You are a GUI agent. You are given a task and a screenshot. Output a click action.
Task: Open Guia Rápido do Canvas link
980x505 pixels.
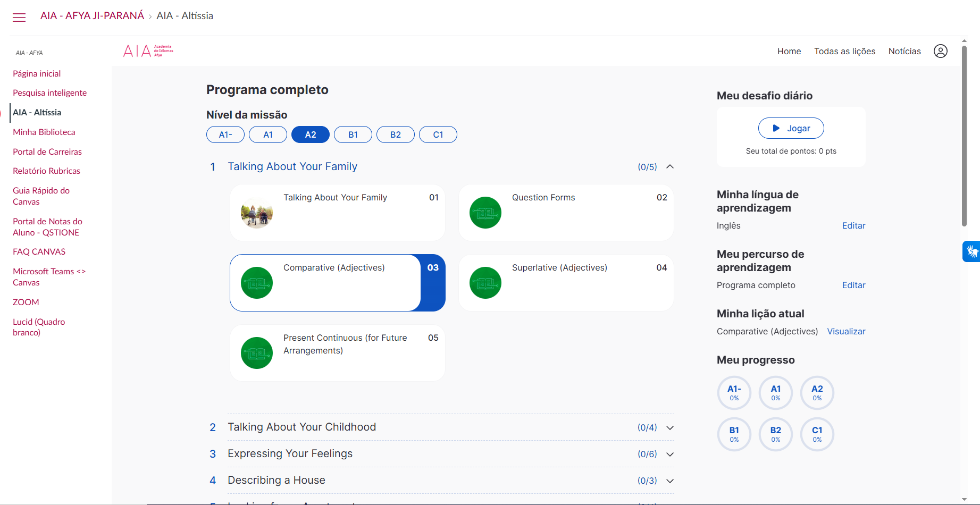point(41,196)
